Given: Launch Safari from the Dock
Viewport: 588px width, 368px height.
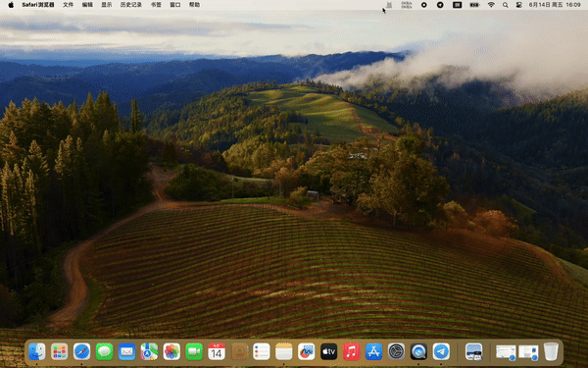Looking at the screenshot, I should [81, 352].
